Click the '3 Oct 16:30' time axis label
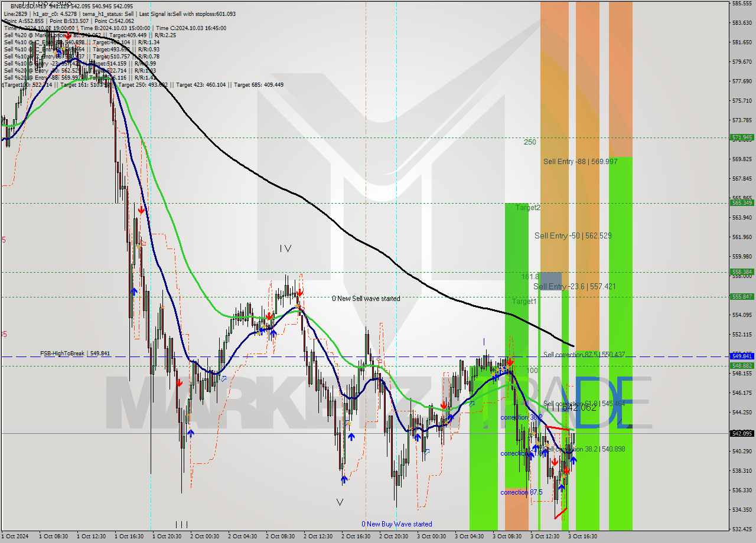 [x=582, y=537]
